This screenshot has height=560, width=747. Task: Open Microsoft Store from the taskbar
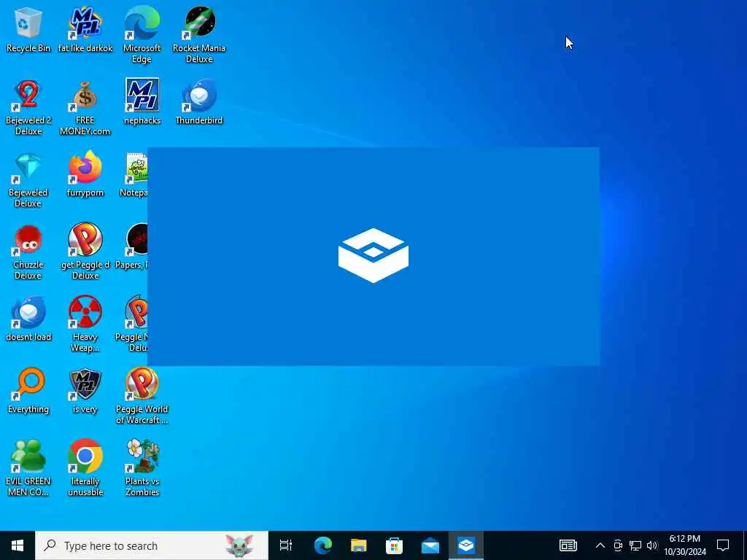[395, 545]
